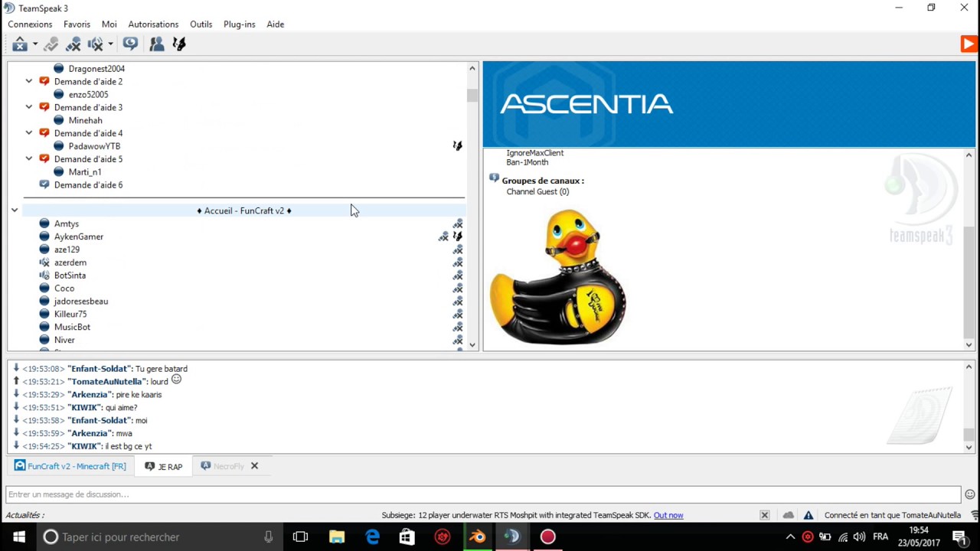
Task: Select user Dragonest2004 in the channel tree
Action: point(96,69)
